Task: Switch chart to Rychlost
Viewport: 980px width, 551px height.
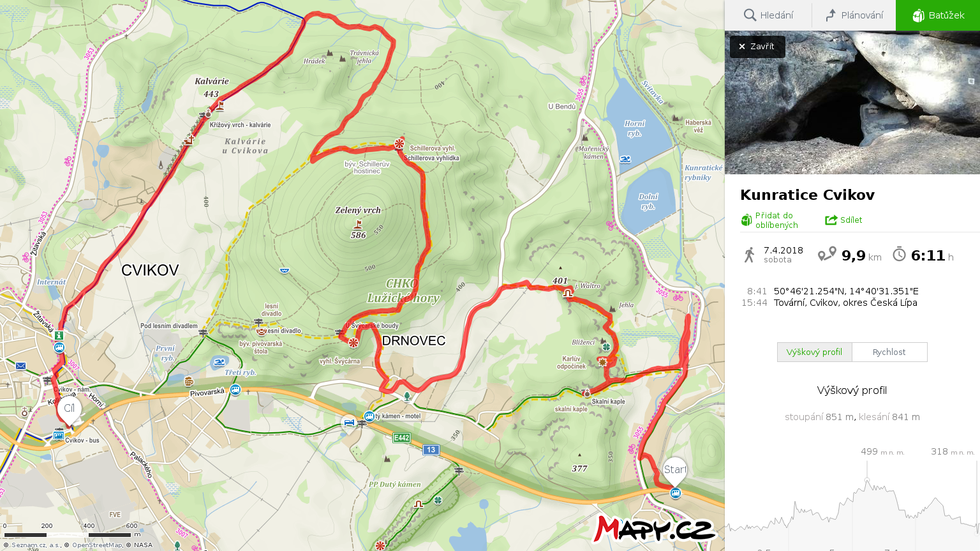Action: point(889,352)
